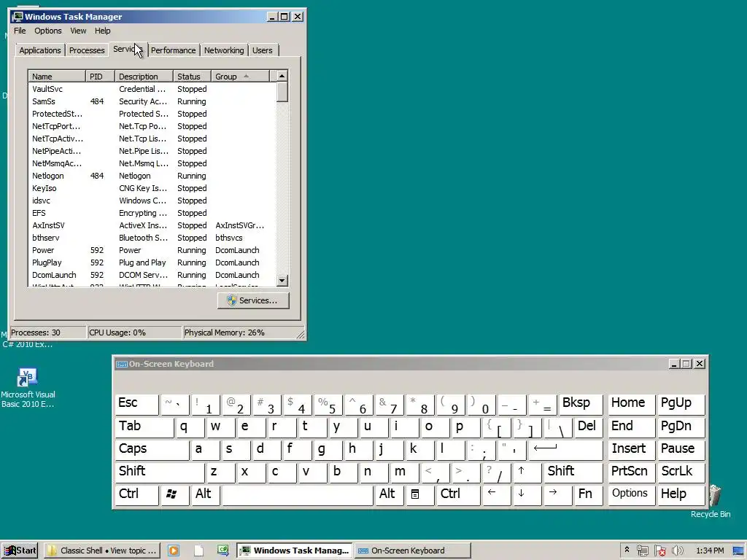Image resolution: width=747 pixels, height=560 pixels.
Task: Expand hidden tray icons chevron
Action: 627,550
